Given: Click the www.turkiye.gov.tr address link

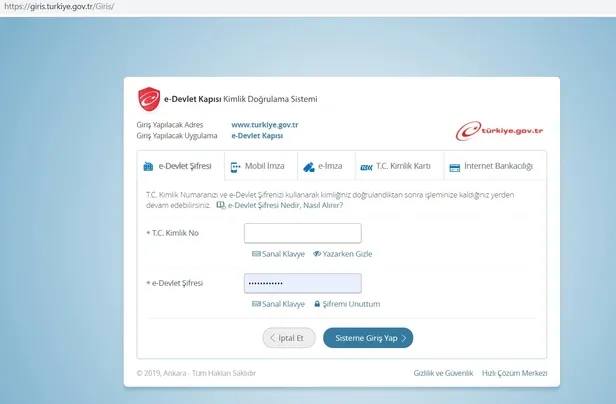Looking at the screenshot, I should 264,124.
